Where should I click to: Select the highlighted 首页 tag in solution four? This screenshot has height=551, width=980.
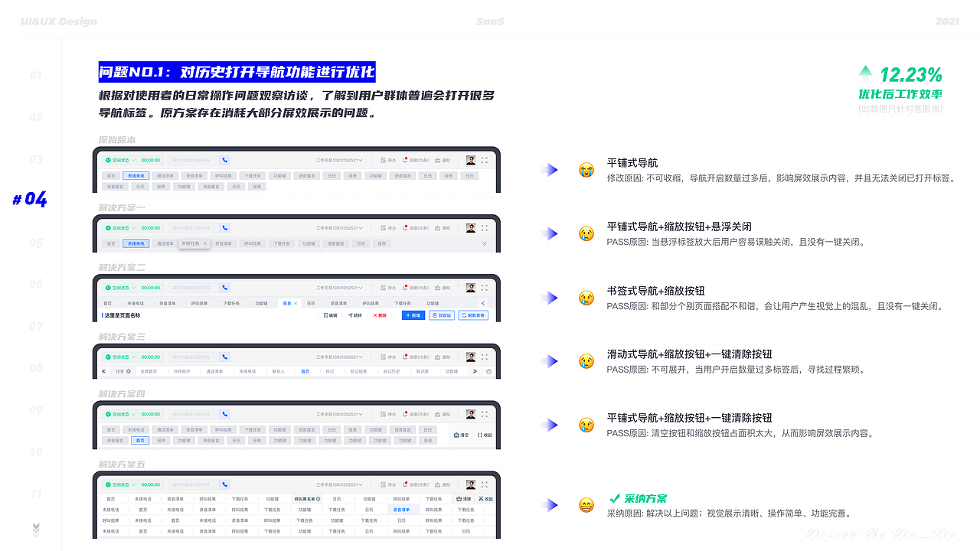(x=139, y=440)
